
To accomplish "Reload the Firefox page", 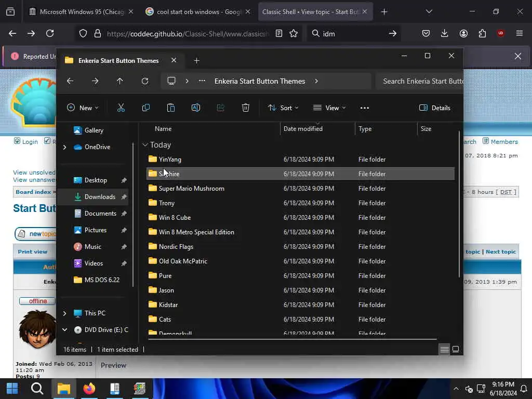I will [50, 33].
